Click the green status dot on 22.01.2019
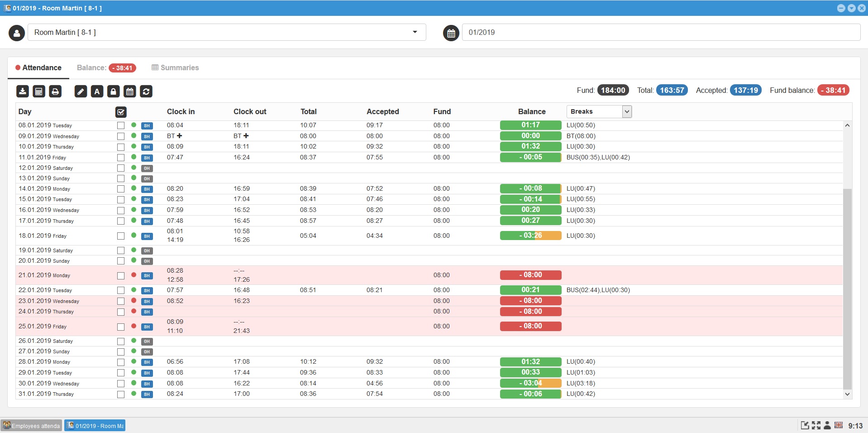The image size is (868, 433). (134, 290)
